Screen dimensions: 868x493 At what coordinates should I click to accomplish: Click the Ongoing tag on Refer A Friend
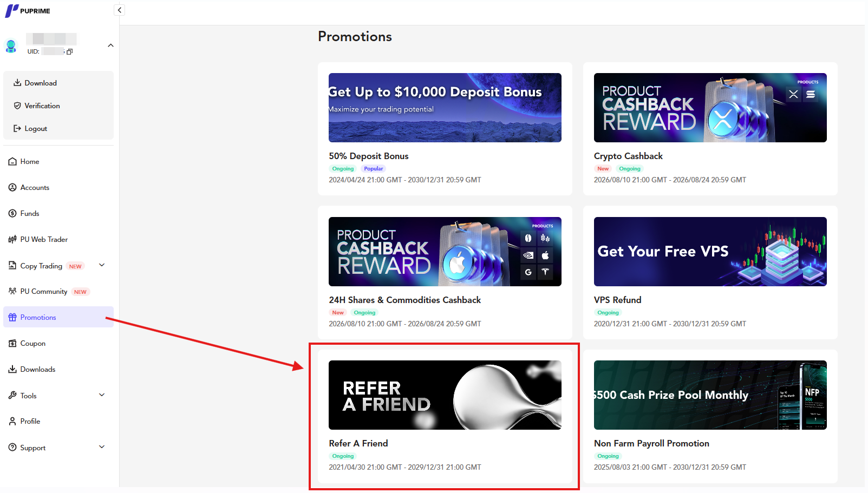tap(343, 456)
